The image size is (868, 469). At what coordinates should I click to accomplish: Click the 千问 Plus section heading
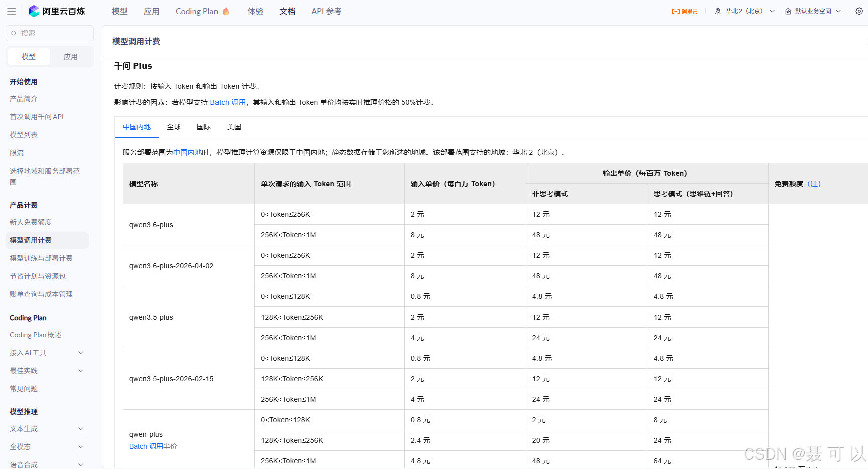point(133,66)
